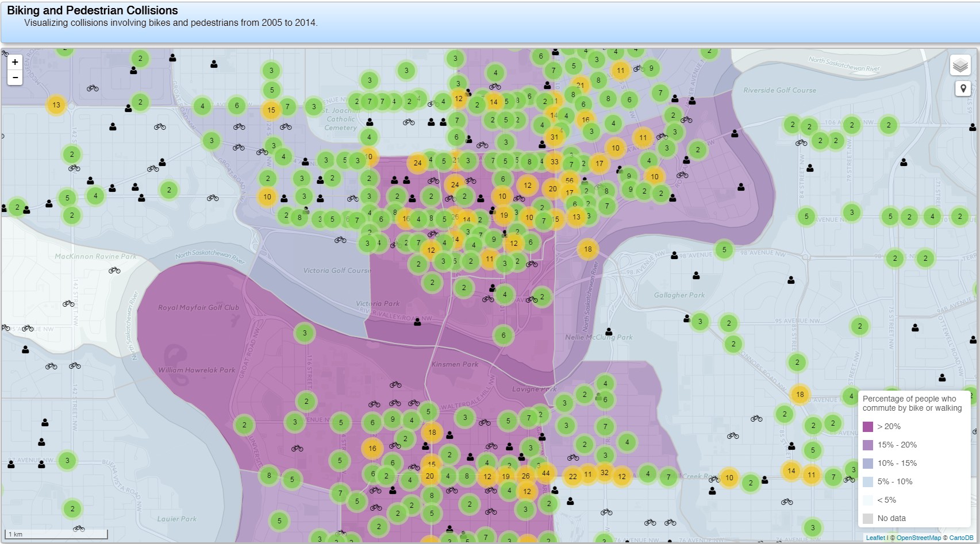Image resolution: width=980 pixels, height=544 pixels.
Task: Click the No data legend swatch
Action: [x=868, y=518]
